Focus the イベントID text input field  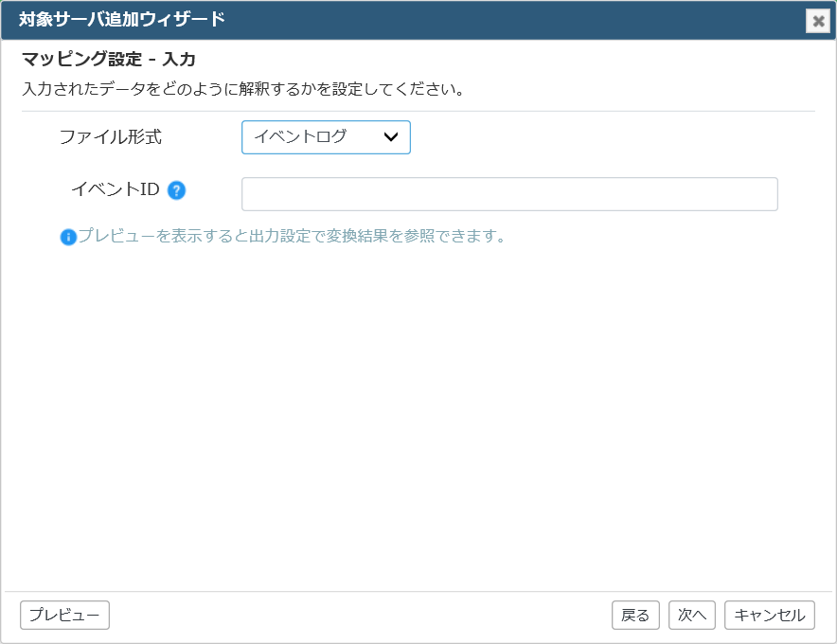coord(509,194)
